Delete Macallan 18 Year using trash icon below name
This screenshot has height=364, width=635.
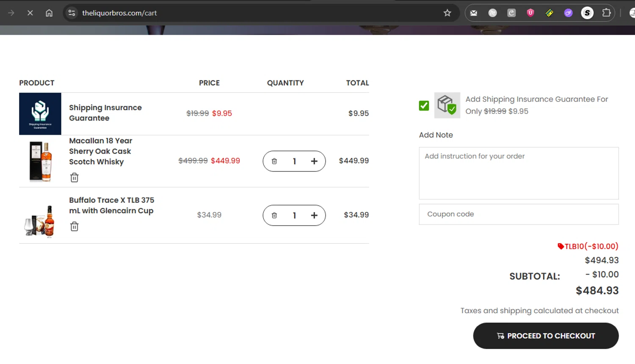point(75,177)
